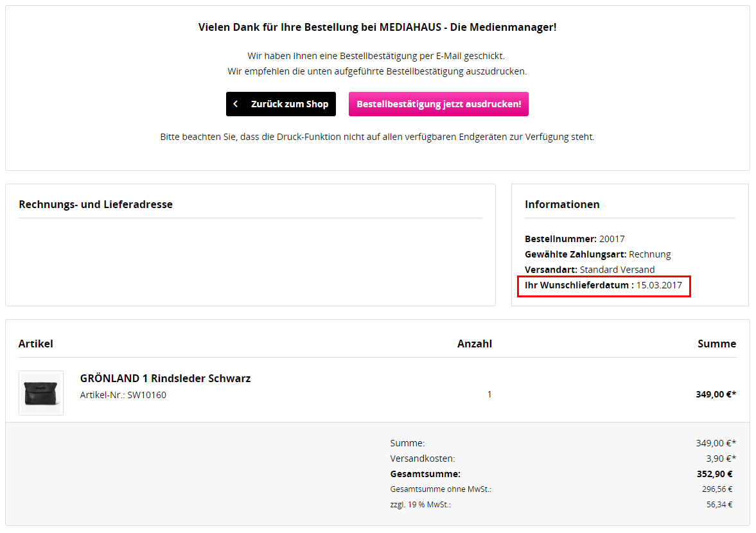Click the Informationen panel heading
The height and width of the screenshot is (533, 756).
pos(562,204)
